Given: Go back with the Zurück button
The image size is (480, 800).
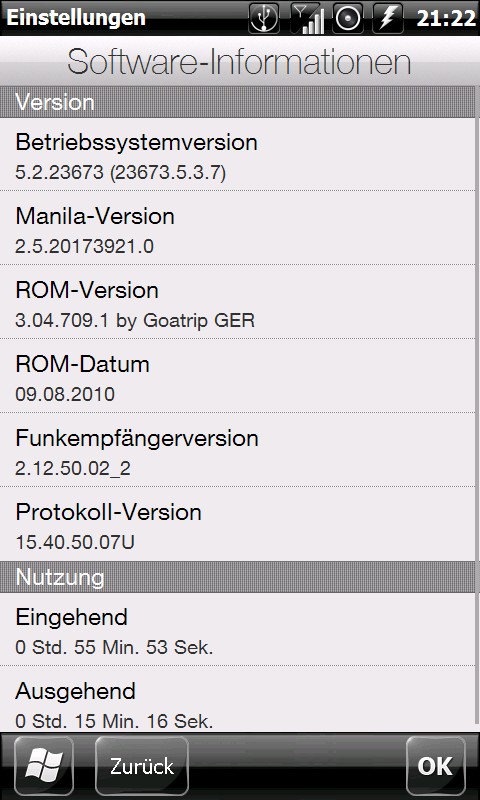Looking at the screenshot, I should 142,766.
